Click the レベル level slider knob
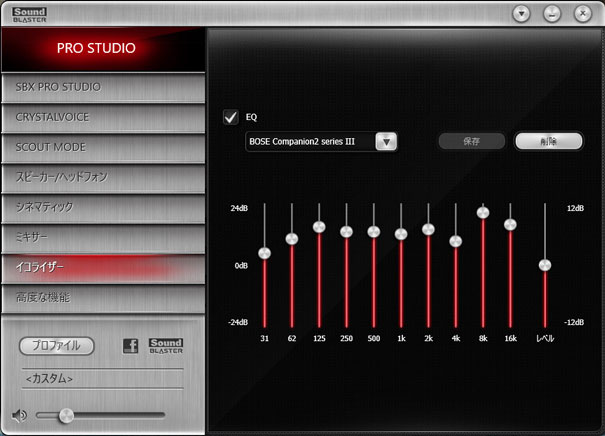605x436 pixels. [545, 265]
